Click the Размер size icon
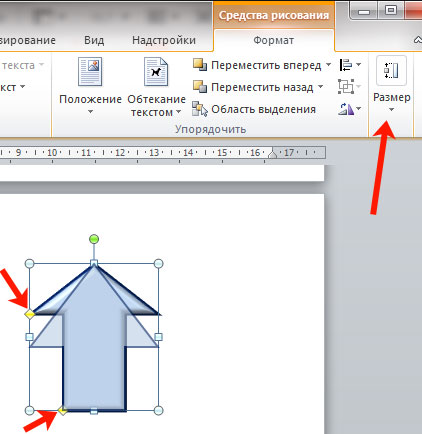 (391, 71)
